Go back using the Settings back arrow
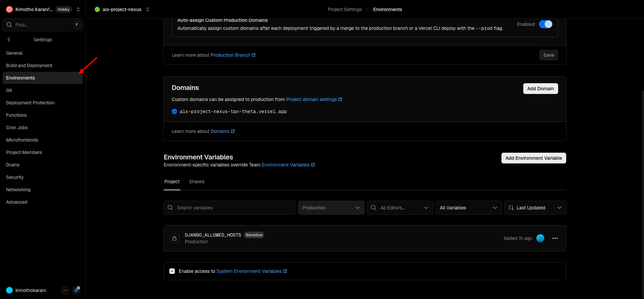The height and width of the screenshot is (299, 644). point(9,40)
